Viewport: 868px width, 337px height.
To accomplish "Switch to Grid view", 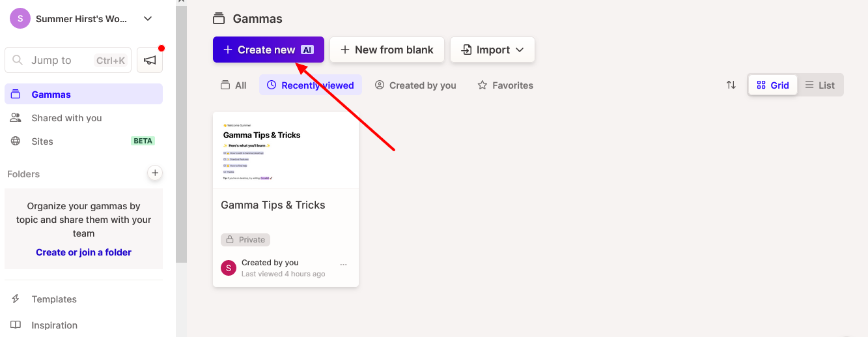I will point(773,85).
